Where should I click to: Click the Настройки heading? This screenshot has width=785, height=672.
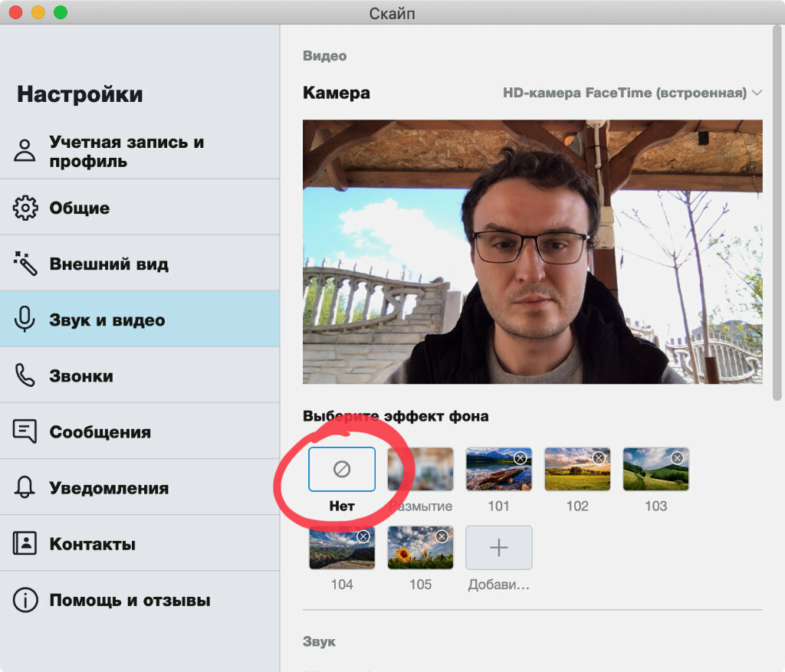coord(80,94)
